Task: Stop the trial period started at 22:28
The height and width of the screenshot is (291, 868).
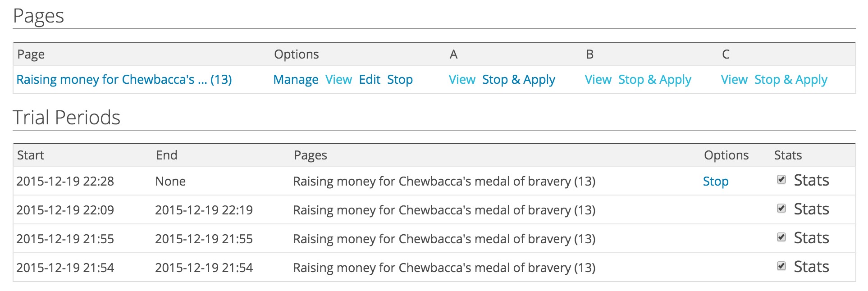Action: point(716,182)
